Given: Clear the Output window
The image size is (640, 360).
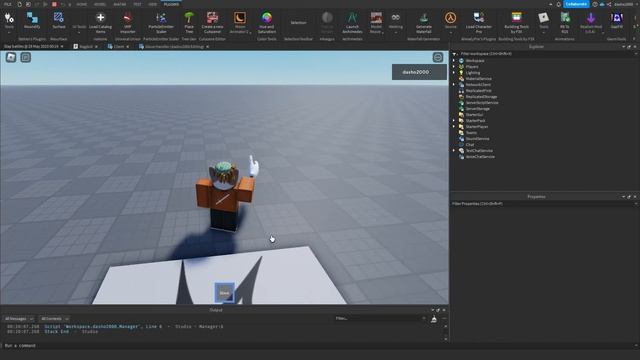Looking at the screenshot, I should [x=434, y=319].
